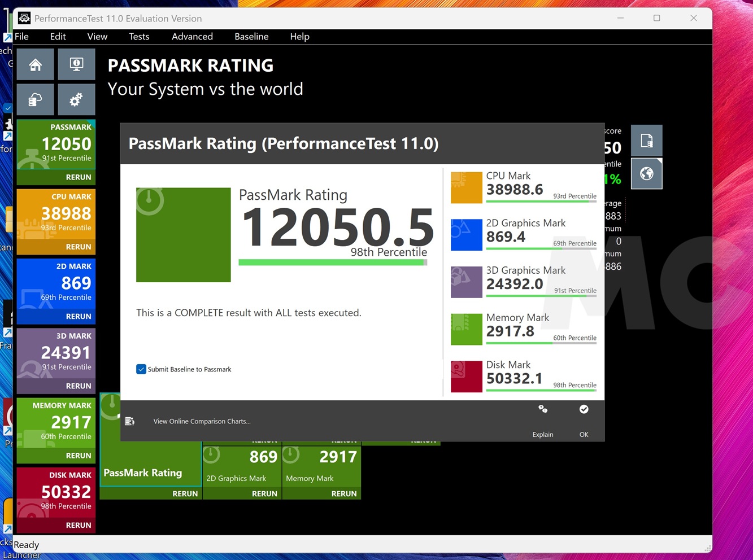Click the upload baseline to cloud icon

pyautogui.click(x=35, y=99)
